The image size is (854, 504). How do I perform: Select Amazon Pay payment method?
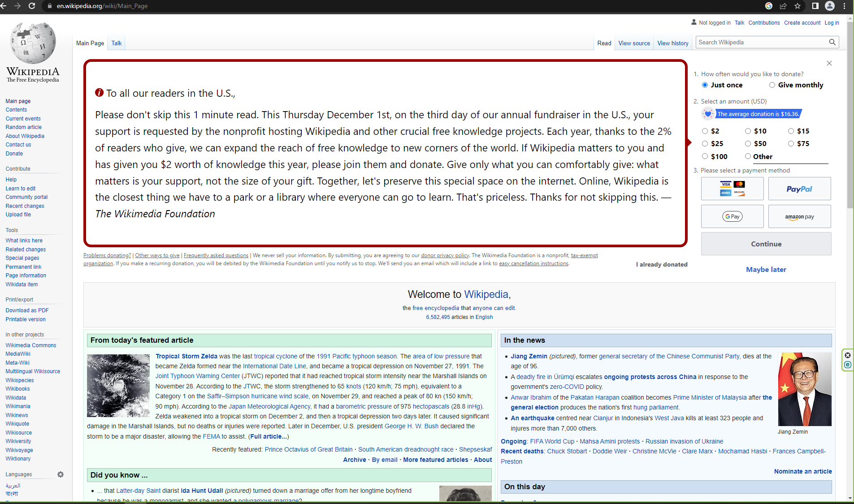click(799, 216)
